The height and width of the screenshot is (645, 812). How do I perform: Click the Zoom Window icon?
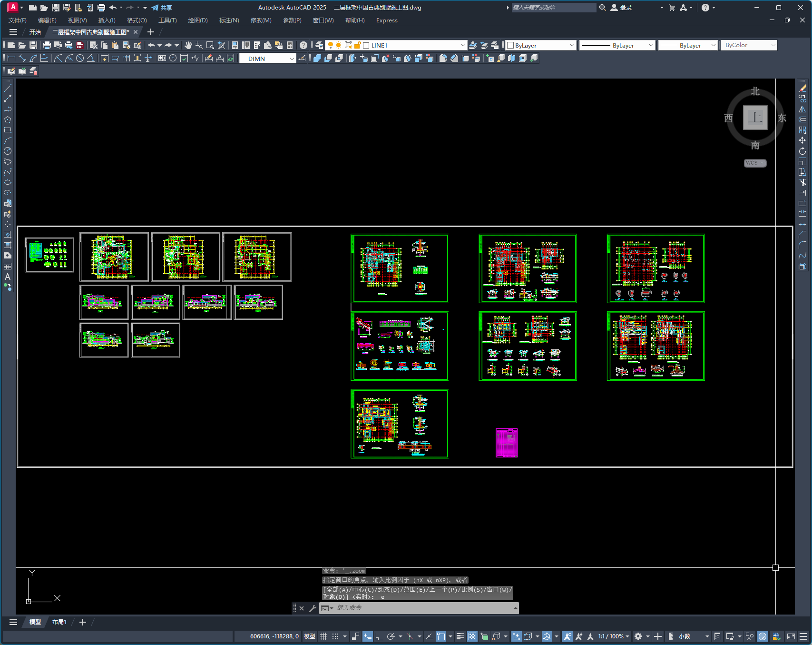(x=210, y=45)
